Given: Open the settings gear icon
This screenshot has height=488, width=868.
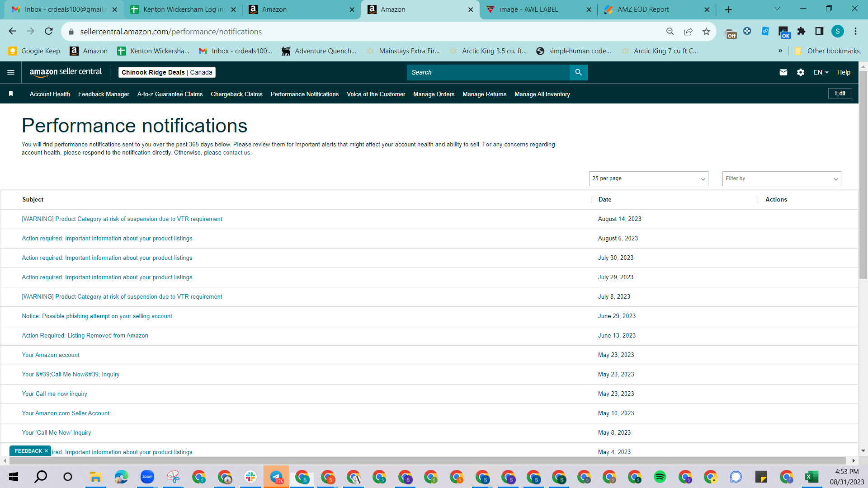Looking at the screenshot, I should 801,72.
